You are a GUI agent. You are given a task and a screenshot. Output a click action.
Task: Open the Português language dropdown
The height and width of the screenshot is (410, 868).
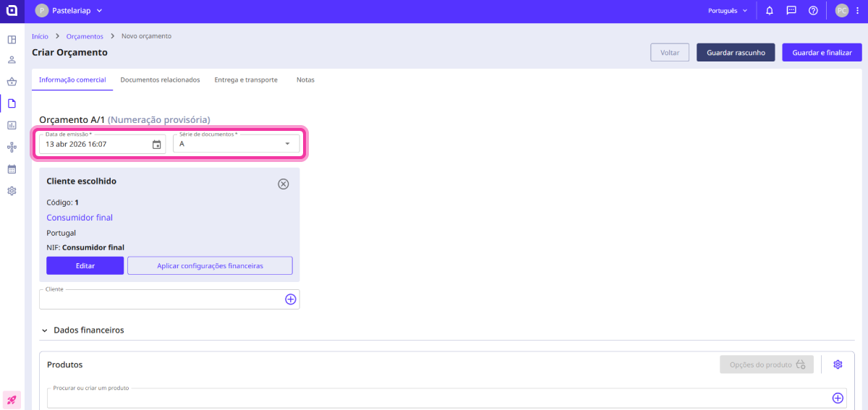(728, 11)
